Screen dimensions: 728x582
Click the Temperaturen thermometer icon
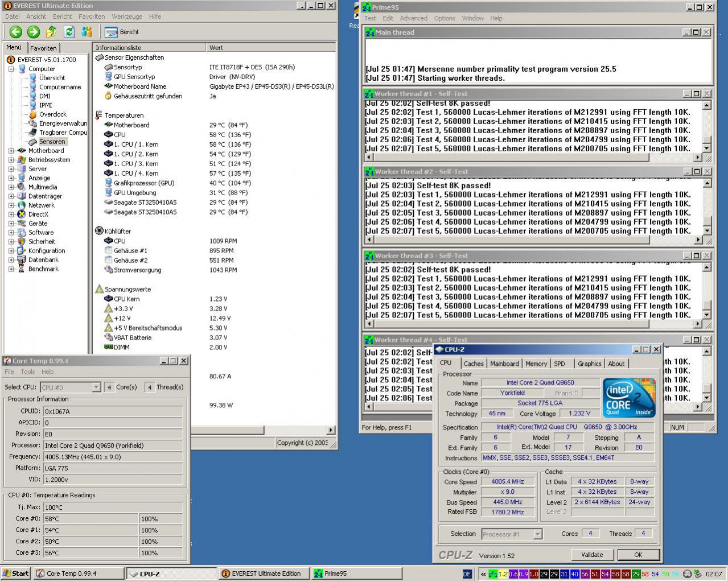(99, 115)
